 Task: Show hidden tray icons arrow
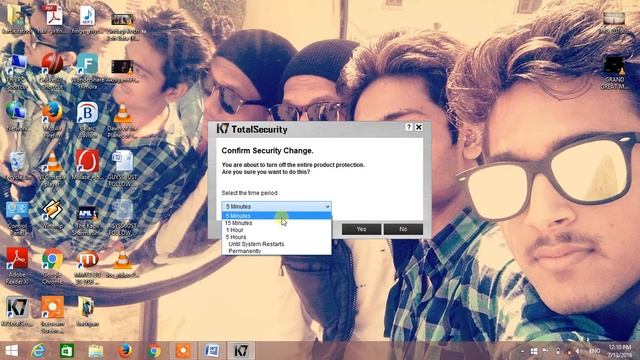[x=523, y=351]
